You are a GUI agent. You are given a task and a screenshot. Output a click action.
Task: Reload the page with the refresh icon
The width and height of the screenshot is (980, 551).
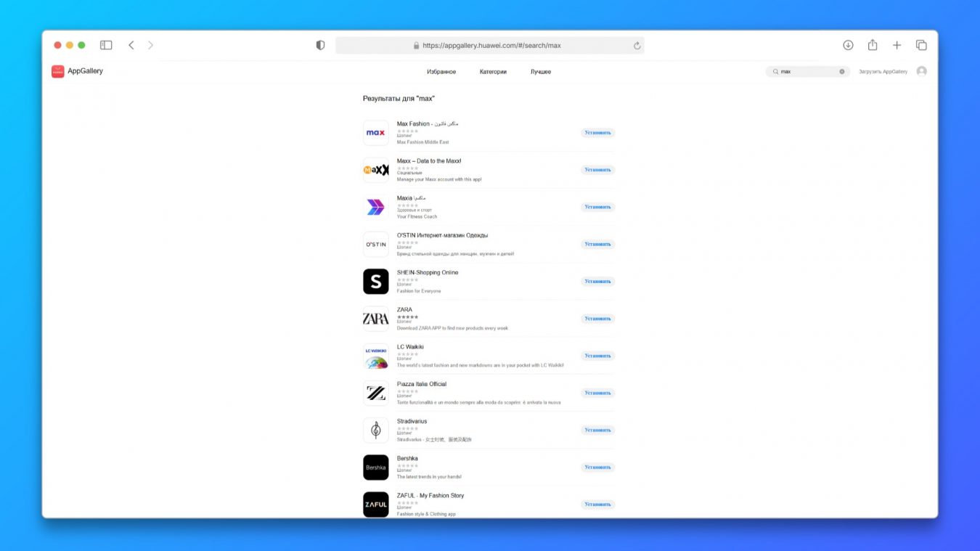click(637, 45)
